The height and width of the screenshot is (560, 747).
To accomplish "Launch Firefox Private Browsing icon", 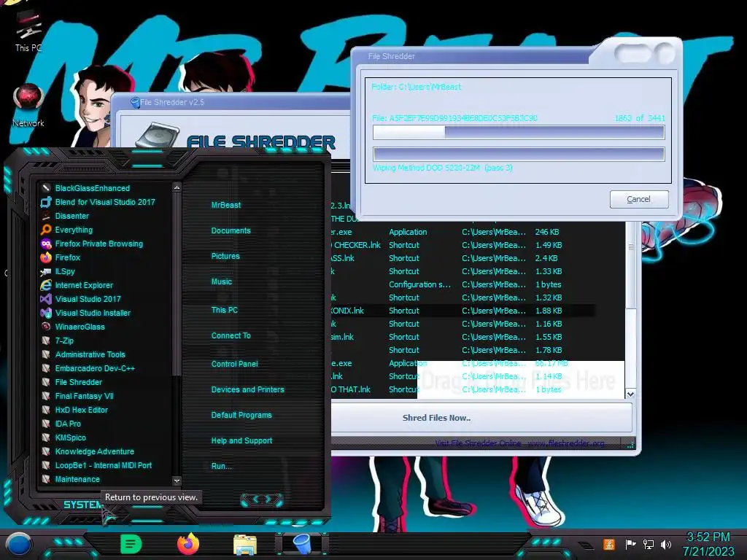I will coord(46,244).
